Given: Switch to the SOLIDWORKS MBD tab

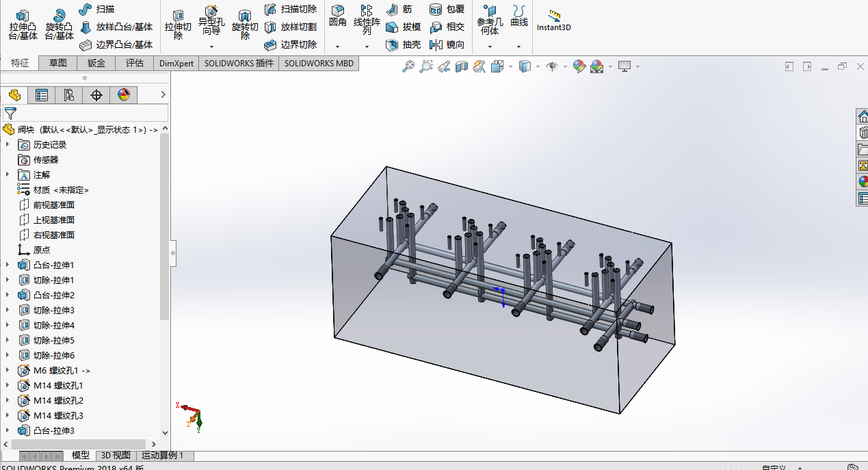Looking at the screenshot, I should [x=319, y=63].
